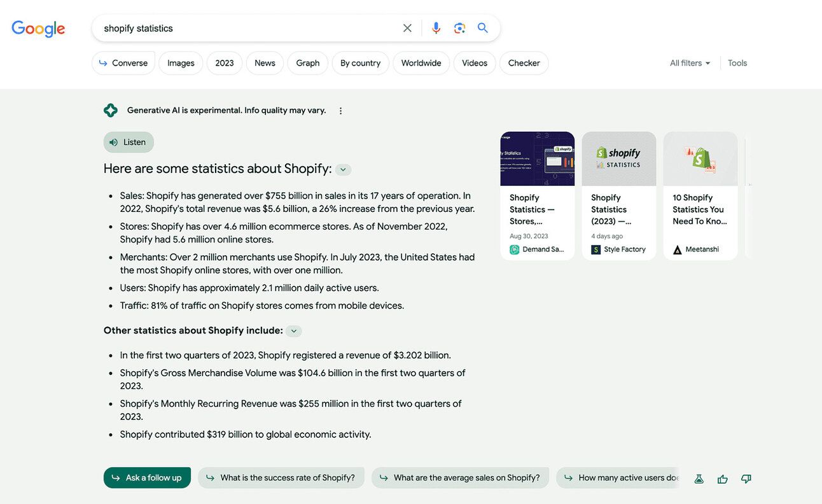Screen dimensions: 822x504
Task: Open '10 Shopify Statistics You Need To Kno...' title
Action: 700,209
